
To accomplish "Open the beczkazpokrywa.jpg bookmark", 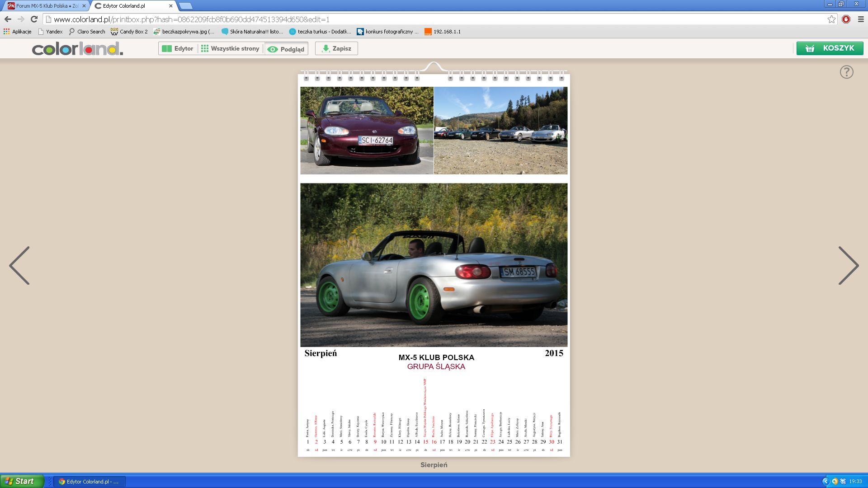I will (x=184, y=32).
